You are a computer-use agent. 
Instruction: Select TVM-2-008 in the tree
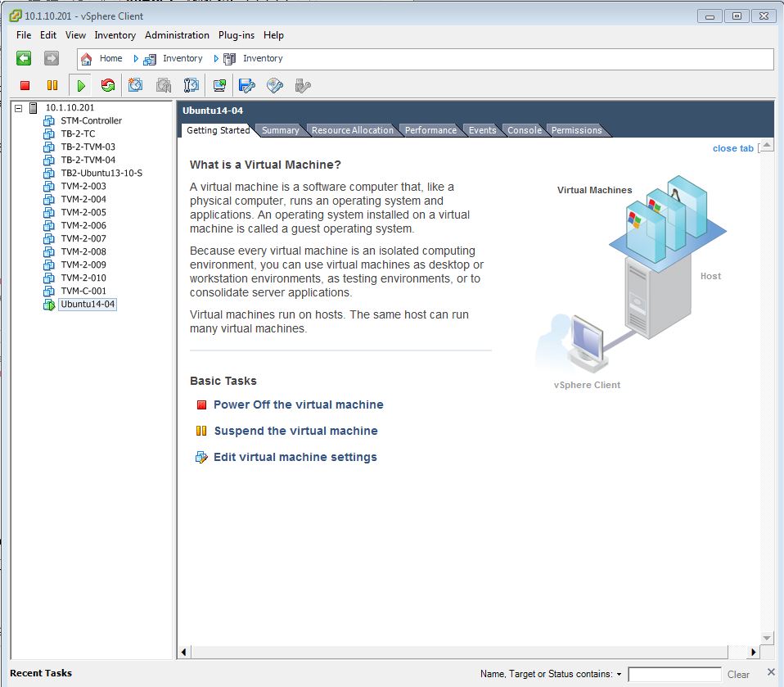click(83, 251)
